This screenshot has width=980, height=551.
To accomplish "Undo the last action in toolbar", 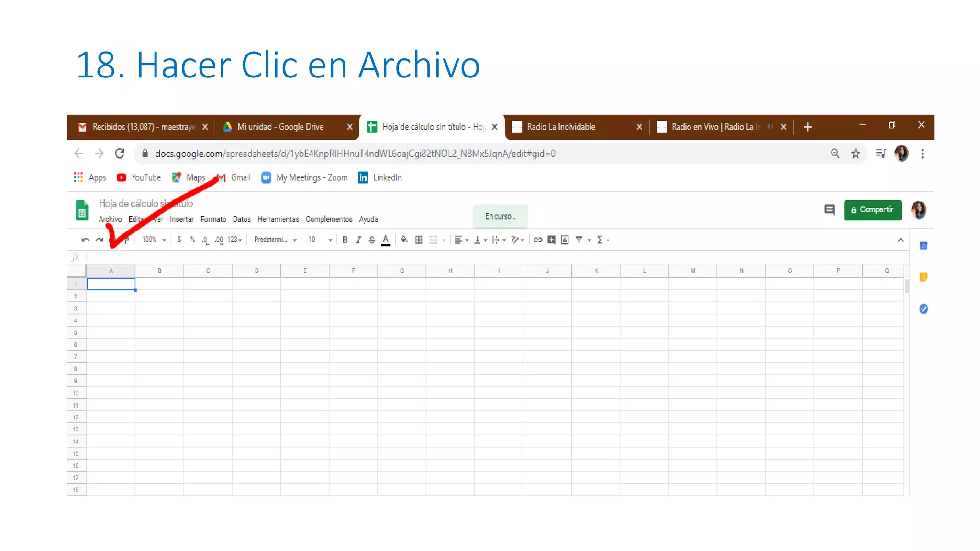I will tap(85, 240).
